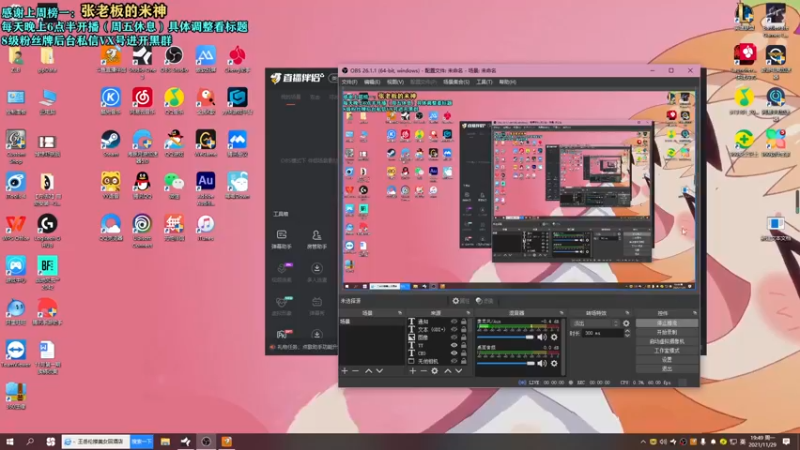Open the 工具(T) menu in OBS
Viewport: 800px width, 450px height.
pyautogui.click(x=484, y=82)
